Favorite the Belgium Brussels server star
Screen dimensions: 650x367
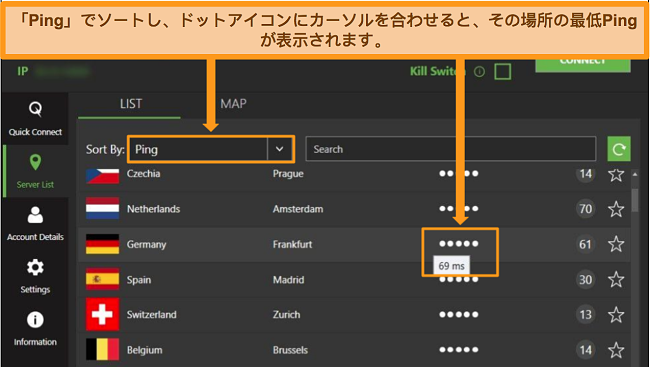[616, 350]
